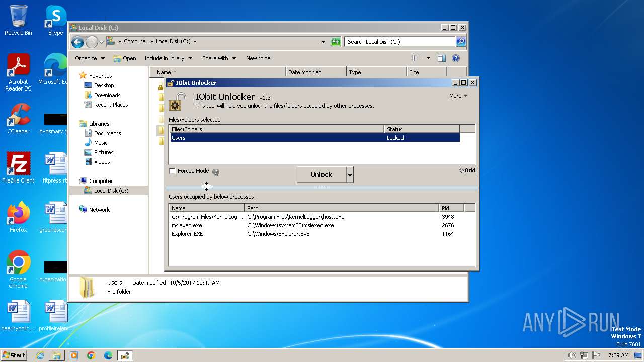644x362 pixels.
Task: Sort processes by Path column header
Action: [342, 208]
